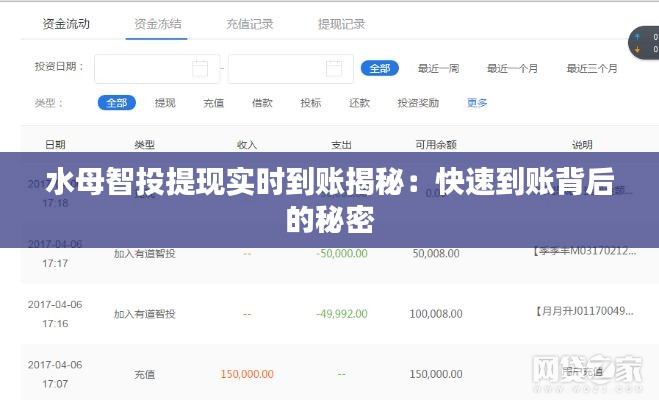Open the 充值记录 tab

[x=250, y=24]
